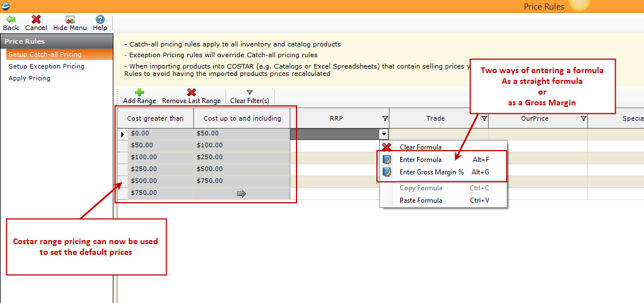Click the Help button label
The image size is (644, 303).
100,28
